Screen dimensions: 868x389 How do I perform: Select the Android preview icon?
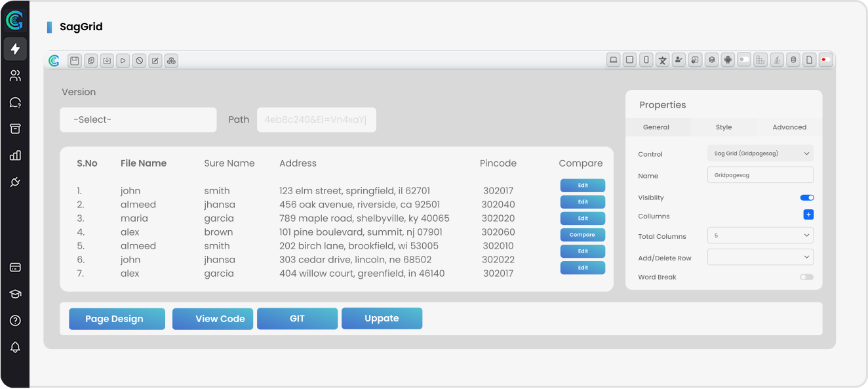(728, 60)
